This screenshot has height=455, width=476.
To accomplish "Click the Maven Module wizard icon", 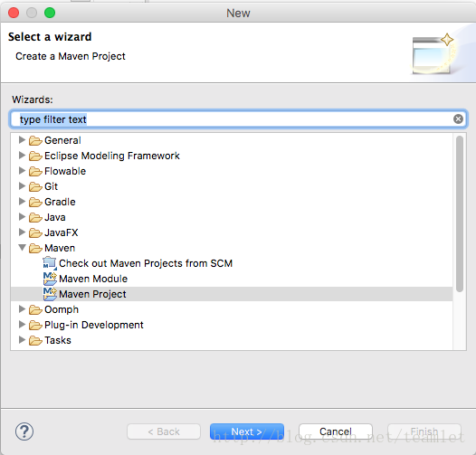I will 50,279.
